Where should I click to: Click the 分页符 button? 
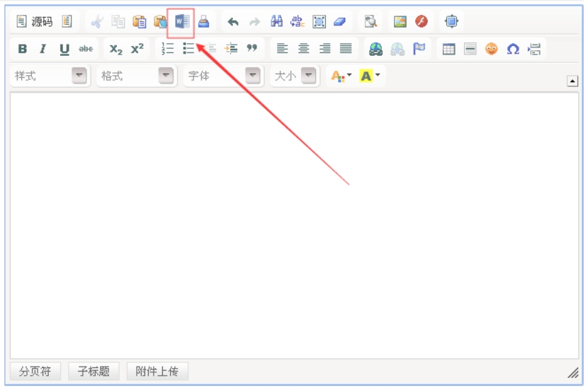point(35,371)
